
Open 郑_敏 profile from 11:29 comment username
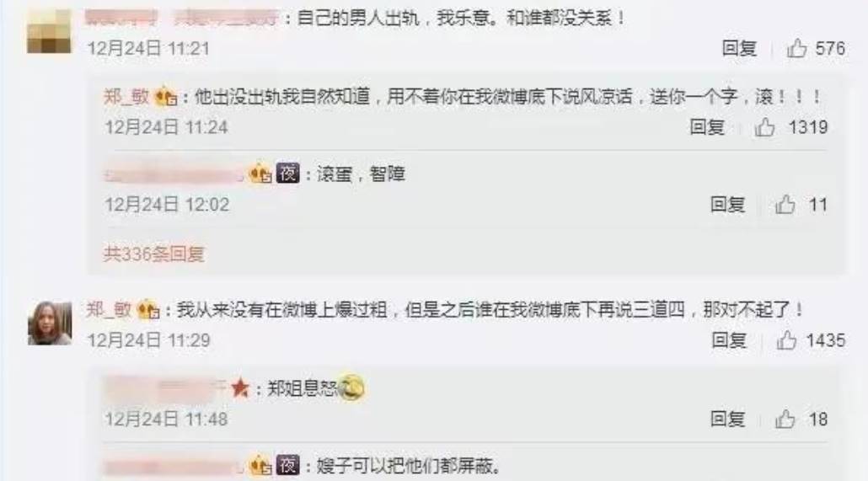[109, 309]
